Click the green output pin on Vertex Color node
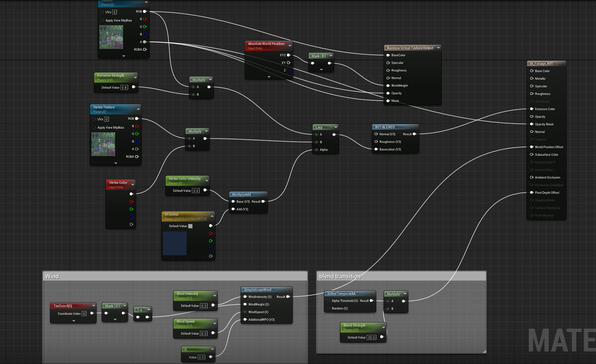 (131, 209)
